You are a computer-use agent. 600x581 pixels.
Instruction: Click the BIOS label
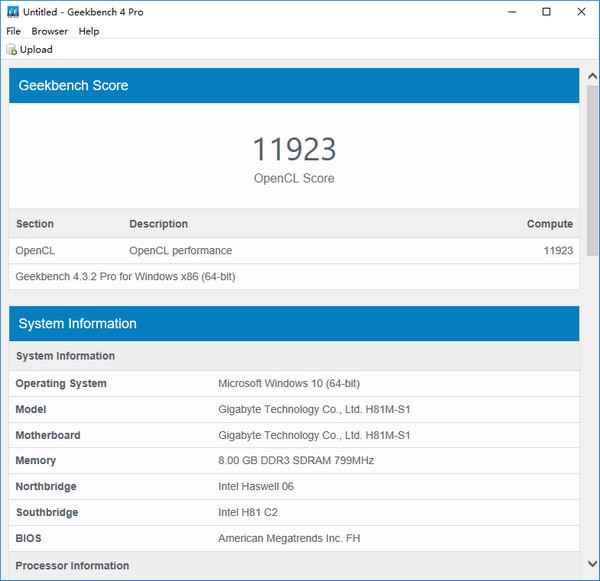click(28, 539)
